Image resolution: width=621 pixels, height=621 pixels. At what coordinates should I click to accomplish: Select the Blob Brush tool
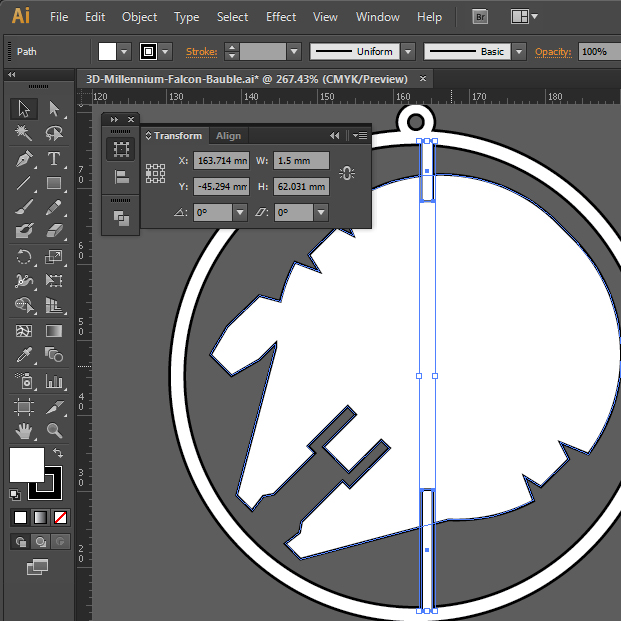(24, 231)
